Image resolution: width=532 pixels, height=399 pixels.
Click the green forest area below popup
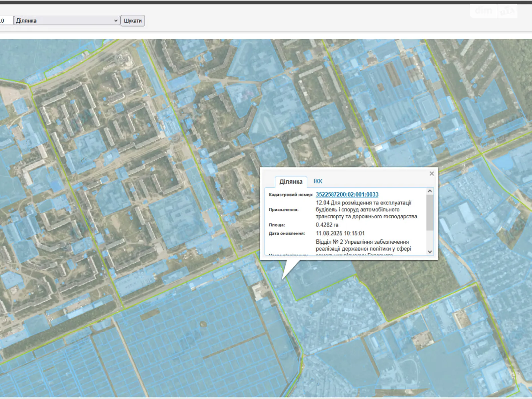pos(399,286)
